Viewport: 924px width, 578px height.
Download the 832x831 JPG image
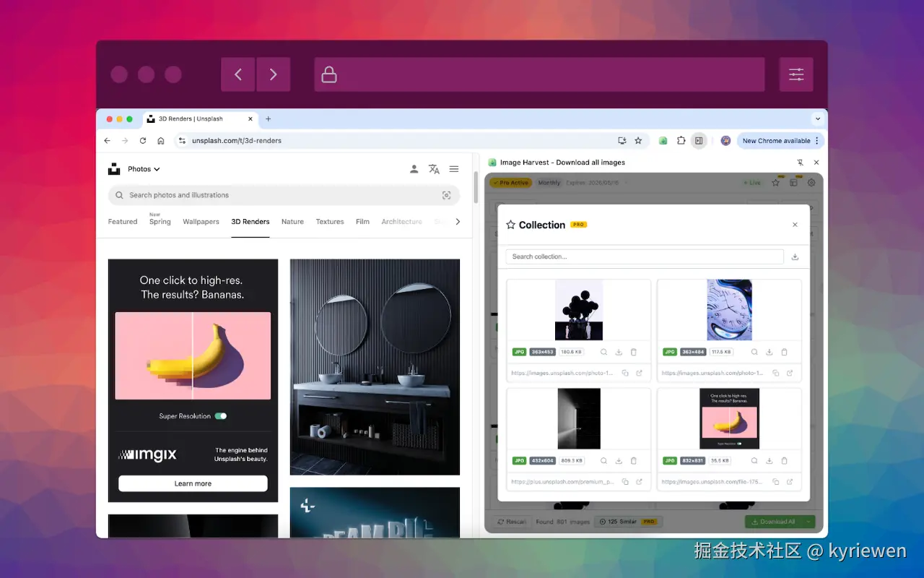770,460
